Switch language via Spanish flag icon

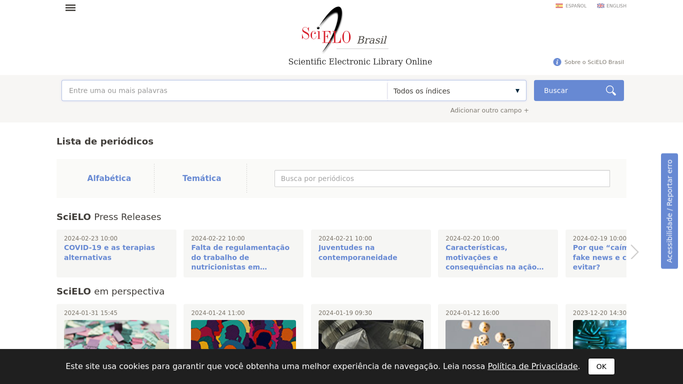559,6
